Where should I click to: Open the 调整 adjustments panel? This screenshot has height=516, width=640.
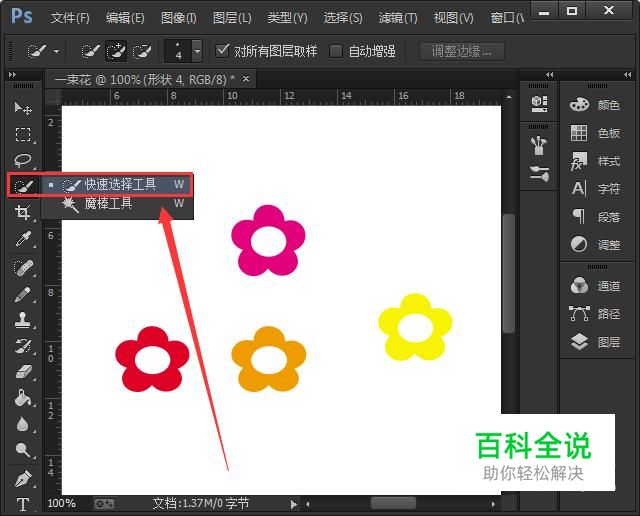pos(595,245)
